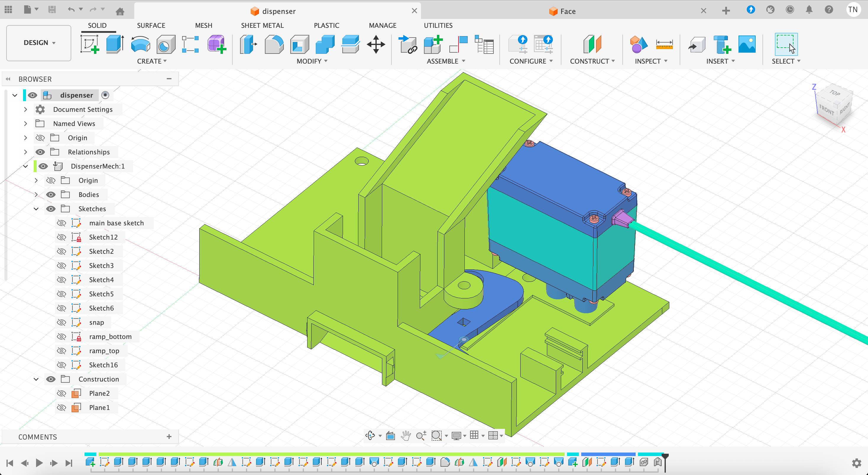This screenshot has height=475, width=868.
Task: Activate the dispenser root component radio button
Action: click(x=105, y=95)
